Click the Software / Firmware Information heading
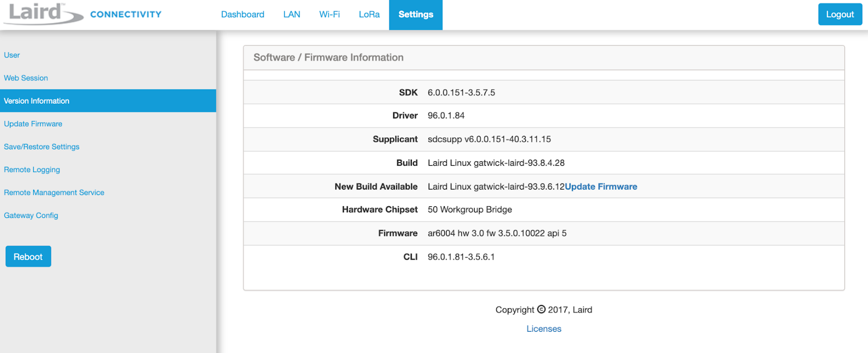The image size is (868, 353). (x=328, y=58)
